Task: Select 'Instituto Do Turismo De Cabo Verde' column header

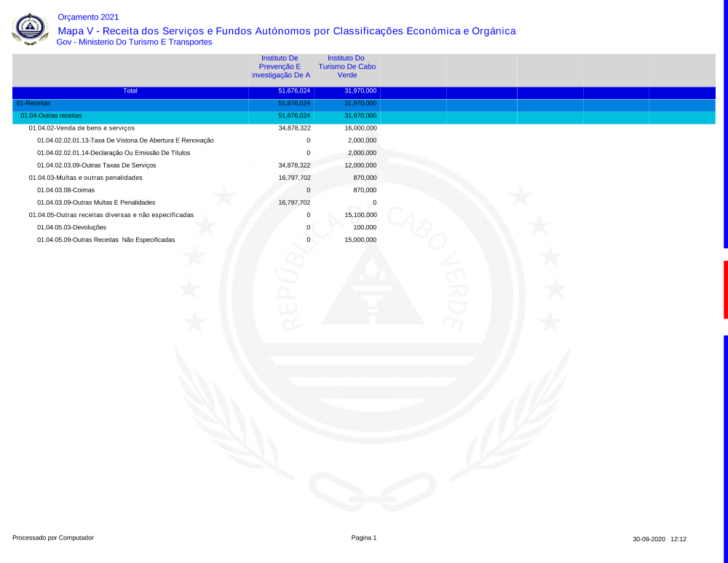Action: [347, 66]
